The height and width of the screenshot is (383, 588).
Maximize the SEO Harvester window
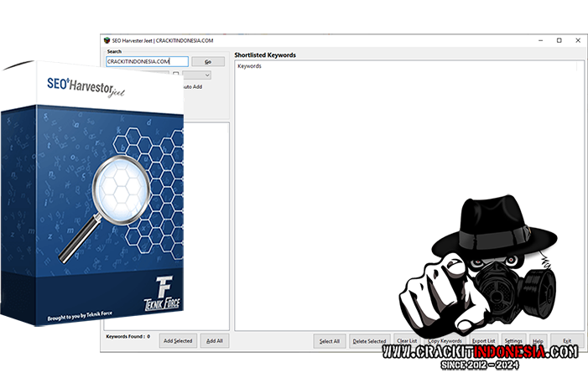559,40
